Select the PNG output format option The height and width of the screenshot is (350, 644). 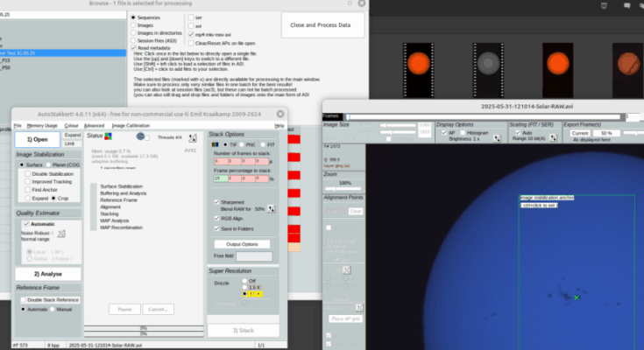point(239,143)
